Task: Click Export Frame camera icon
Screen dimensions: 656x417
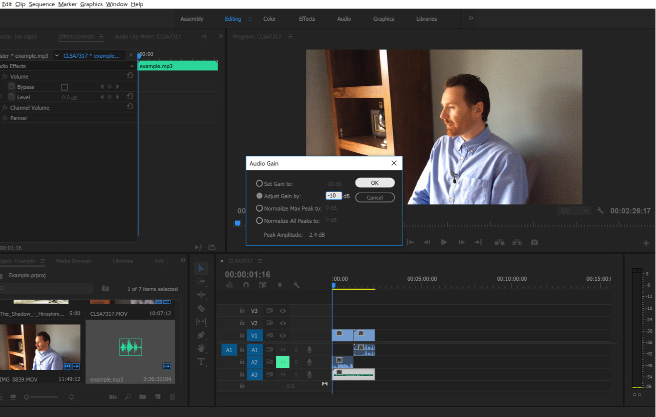Action: (534, 242)
